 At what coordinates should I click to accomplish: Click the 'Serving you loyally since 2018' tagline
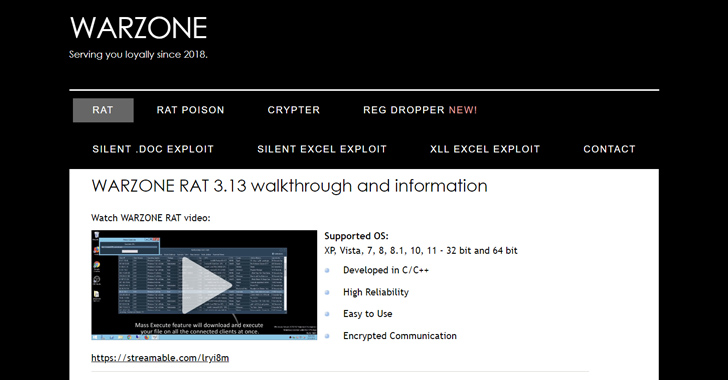pos(138,54)
